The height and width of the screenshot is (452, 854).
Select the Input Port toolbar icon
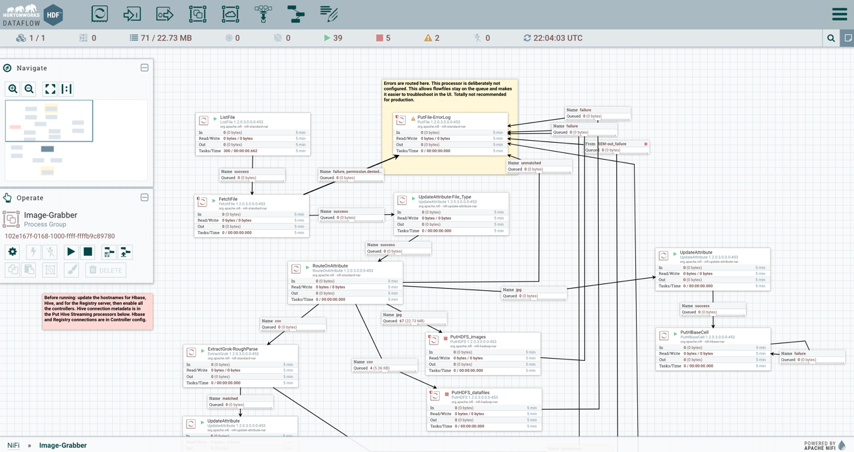coord(132,14)
